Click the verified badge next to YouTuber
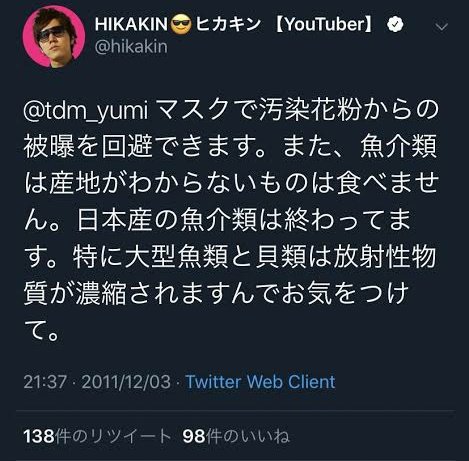This screenshot has width=469, height=461. [395, 24]
